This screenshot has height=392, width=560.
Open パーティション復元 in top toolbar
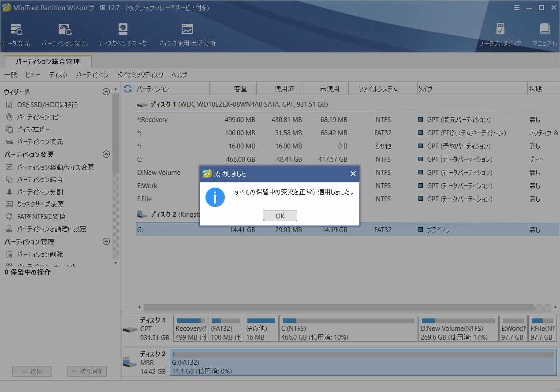point(64,30)
